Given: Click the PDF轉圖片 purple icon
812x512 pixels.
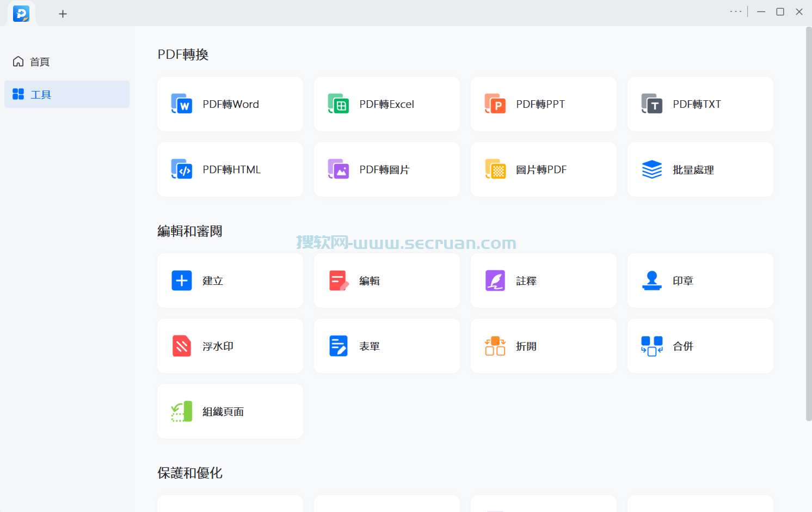Looking at the screenshot, I should pos(339,169).
